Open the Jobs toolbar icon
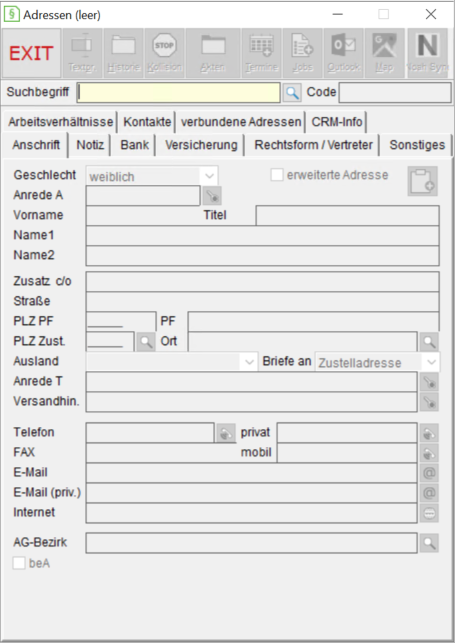The width and height of the screenshot is (455, 643). [303, 53]
